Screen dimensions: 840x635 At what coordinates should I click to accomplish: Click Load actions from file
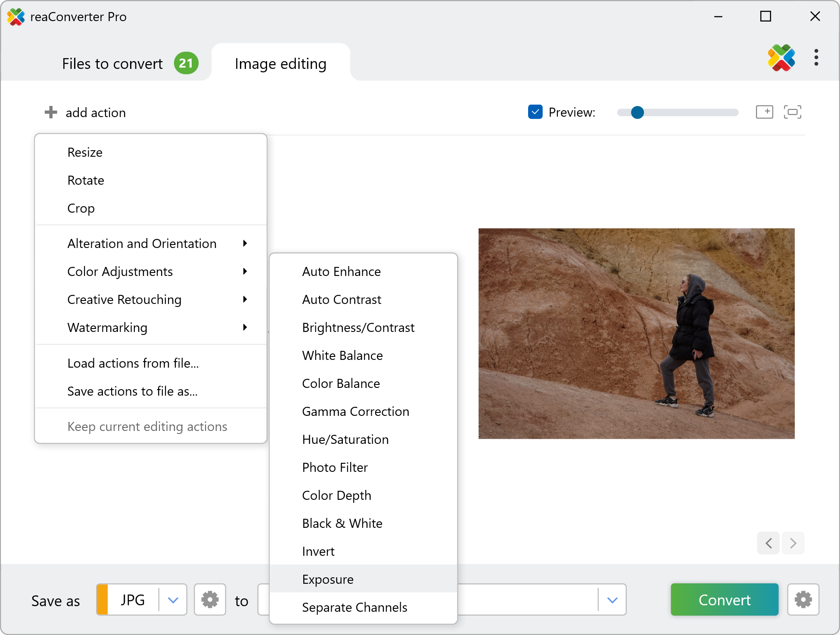tap(133, 363)
